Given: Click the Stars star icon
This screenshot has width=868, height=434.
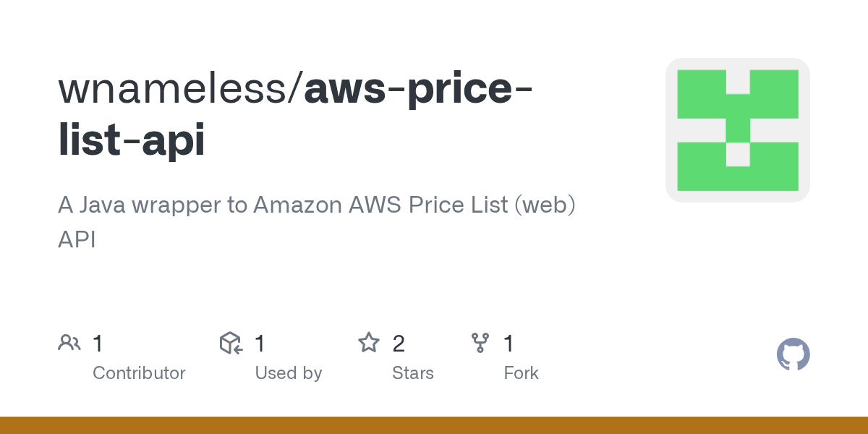Looking at the screenshot, I should pyautogui.click(x=369, y=343).
